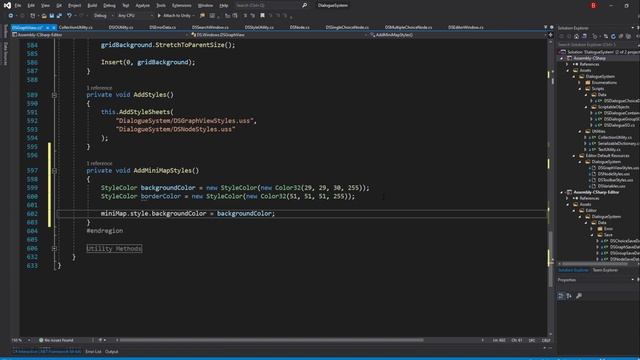Collapse the Assembly-CSharp-Editor project node
The image size is (640, 360).
pyautogui.click(x=562, y=192)
